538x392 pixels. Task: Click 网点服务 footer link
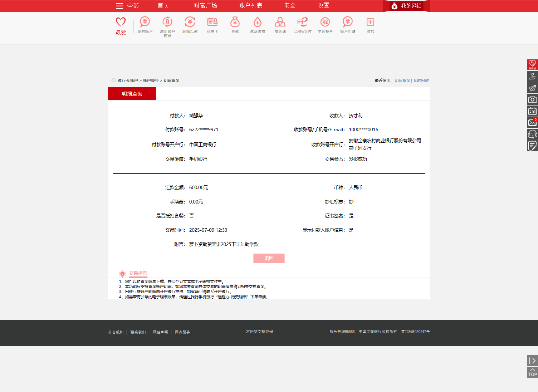182,332
